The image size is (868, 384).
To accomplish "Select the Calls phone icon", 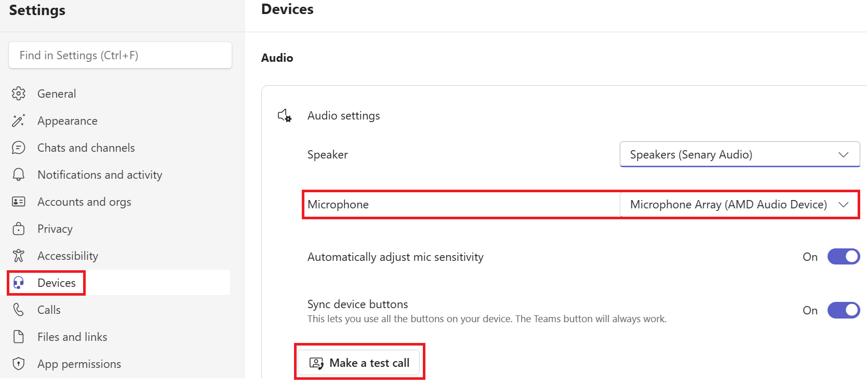I will [19, 310].
